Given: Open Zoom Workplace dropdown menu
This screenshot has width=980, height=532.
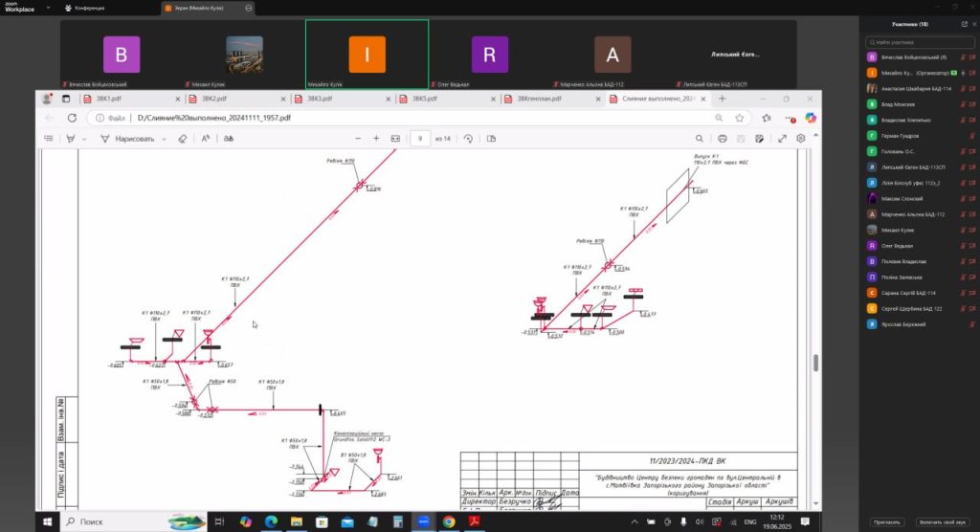Looking at the screenshot, I should (x=48, y=8).
